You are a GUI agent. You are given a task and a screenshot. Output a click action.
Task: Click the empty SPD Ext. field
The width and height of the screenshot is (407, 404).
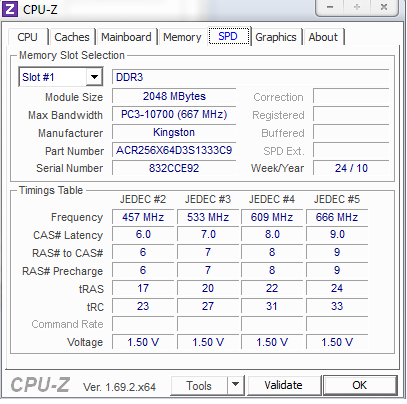pos(351,150)
